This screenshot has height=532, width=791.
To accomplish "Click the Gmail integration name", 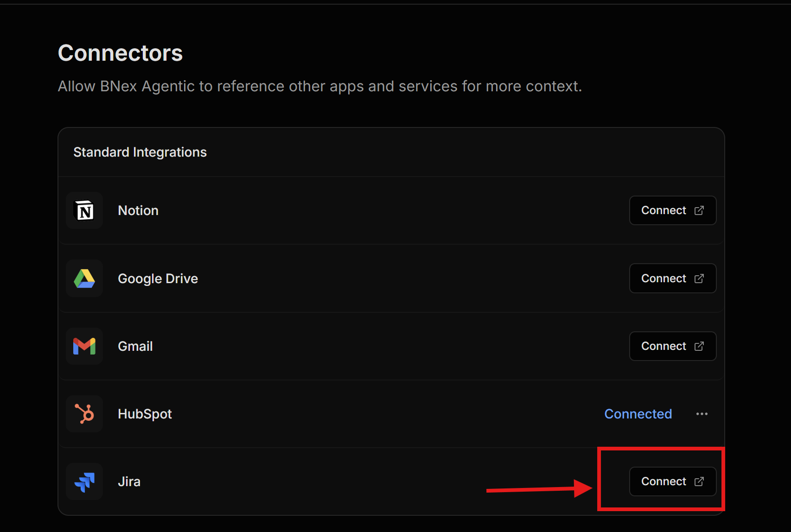I will pyautogui.click(x=135, y=346).
